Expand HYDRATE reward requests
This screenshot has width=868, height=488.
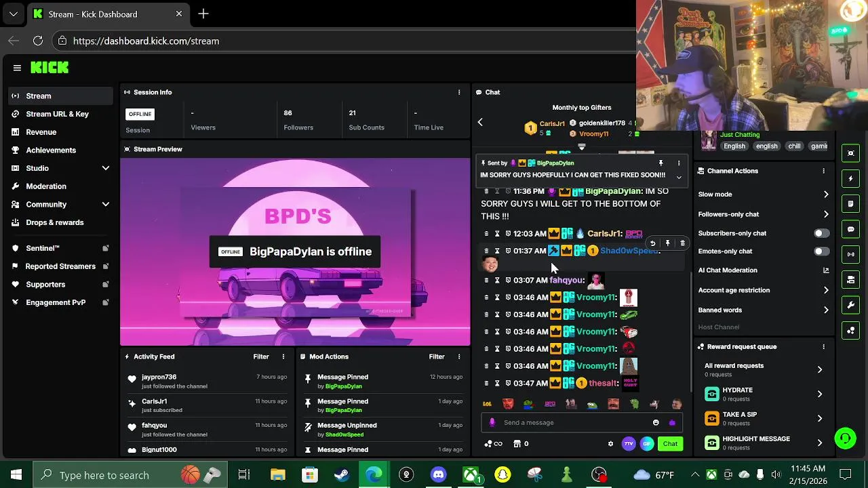point(819,394)
